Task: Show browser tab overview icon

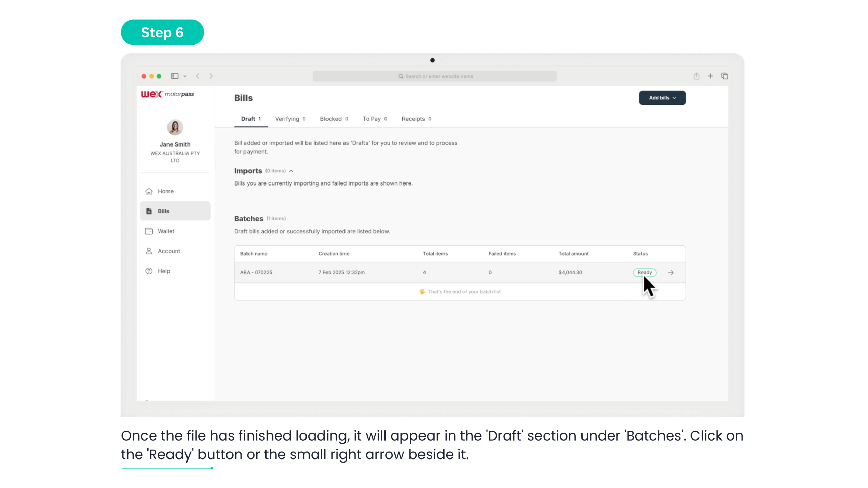Action: [725, 76]
